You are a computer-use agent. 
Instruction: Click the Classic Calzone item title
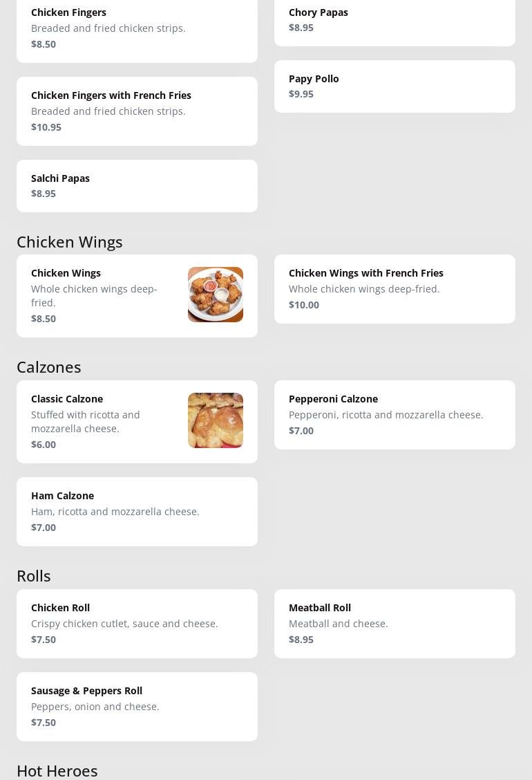tap(67, 399)
